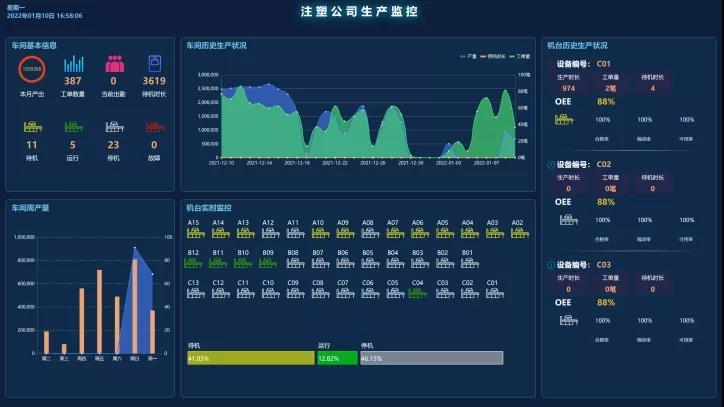This screenshot has height=407, width=724.
Task: Click white machine icon in C02 history card
Action: (568, 220)
